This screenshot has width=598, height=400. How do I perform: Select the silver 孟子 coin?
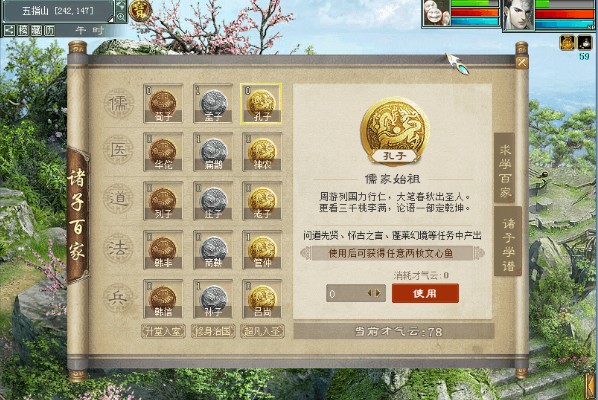click(x=213, y=103)
